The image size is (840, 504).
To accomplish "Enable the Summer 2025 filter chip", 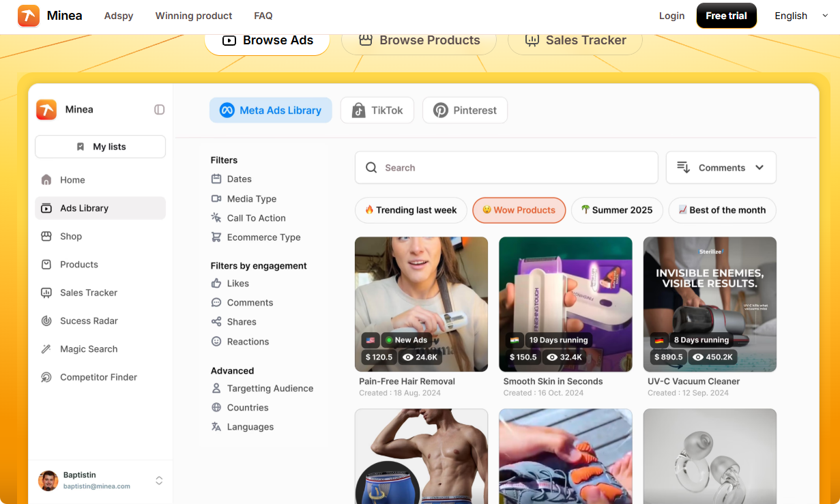I will pyautogui.click(x=616, y=210).
